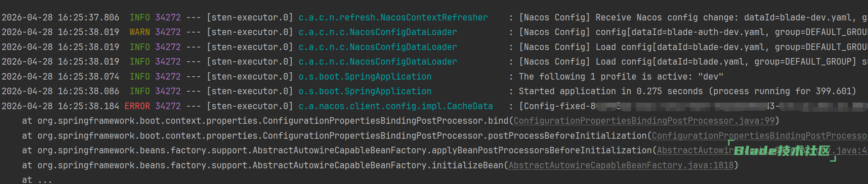Viewport: 868px width, 184px height.
Task: Click SpringApplication logger on the 16:25:38.074 line
Action: coord(365,77)
